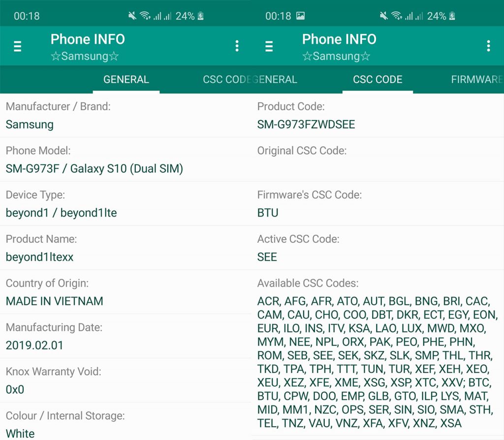Select the GENERAL tab in left screen
The width and height of the screenshot is (504, 440).
(x=126, y=79)
